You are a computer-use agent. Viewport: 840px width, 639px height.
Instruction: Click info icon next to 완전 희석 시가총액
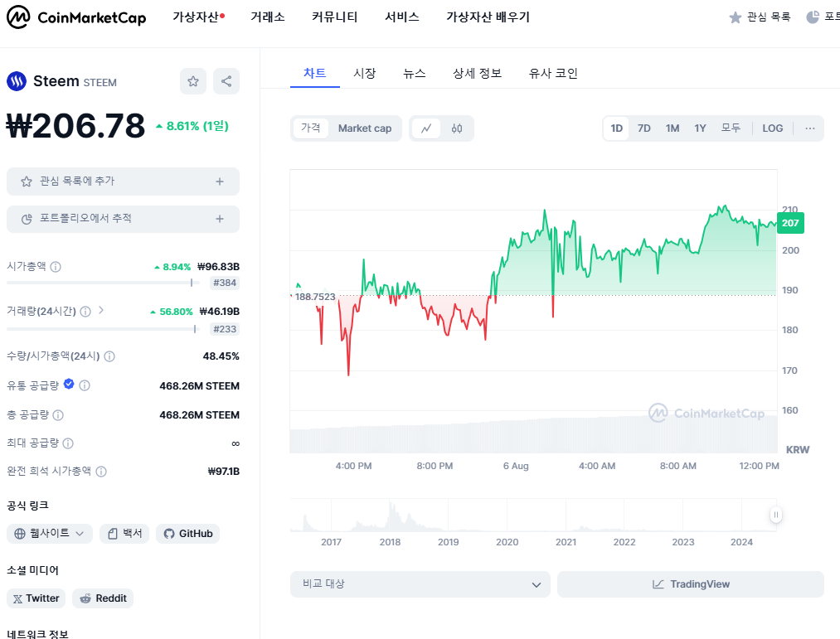[x=101, y=472]
